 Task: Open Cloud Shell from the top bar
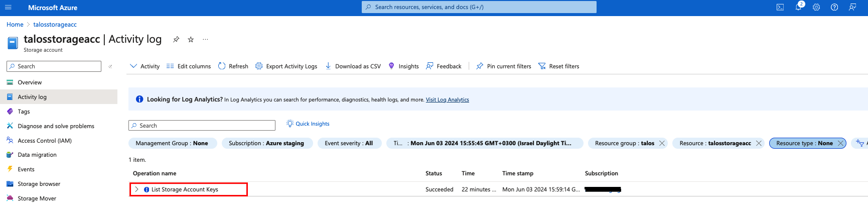pos(780,8)
